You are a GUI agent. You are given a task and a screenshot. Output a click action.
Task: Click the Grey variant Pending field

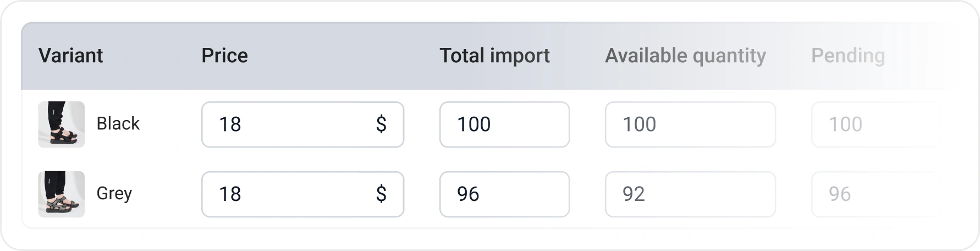pyautogui.click(x=874, y=194)
